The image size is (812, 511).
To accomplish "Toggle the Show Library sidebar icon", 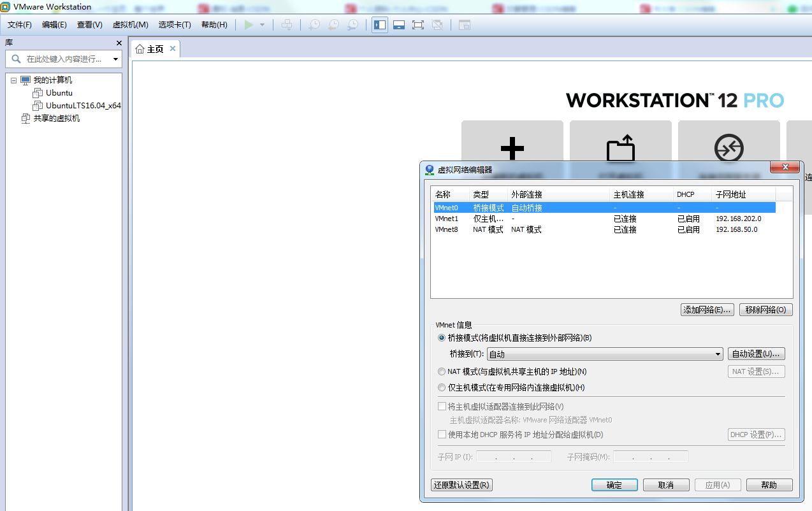I will tap(380, 25).
